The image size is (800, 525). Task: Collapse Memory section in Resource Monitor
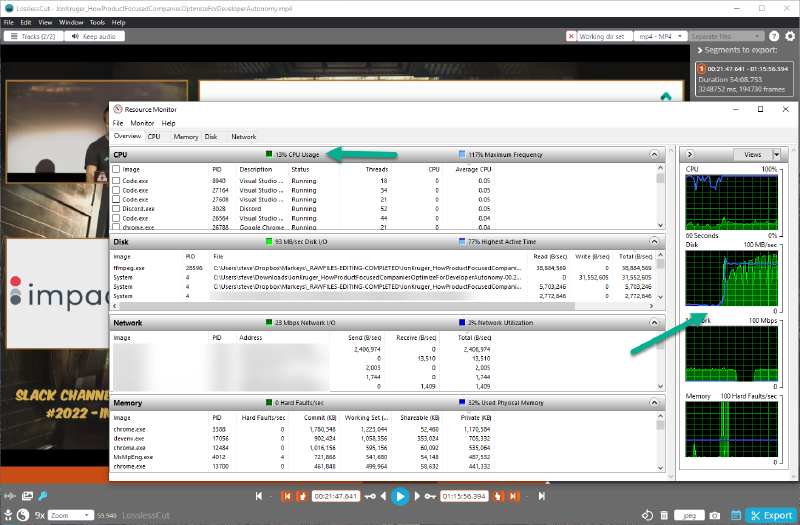(654, 403)
